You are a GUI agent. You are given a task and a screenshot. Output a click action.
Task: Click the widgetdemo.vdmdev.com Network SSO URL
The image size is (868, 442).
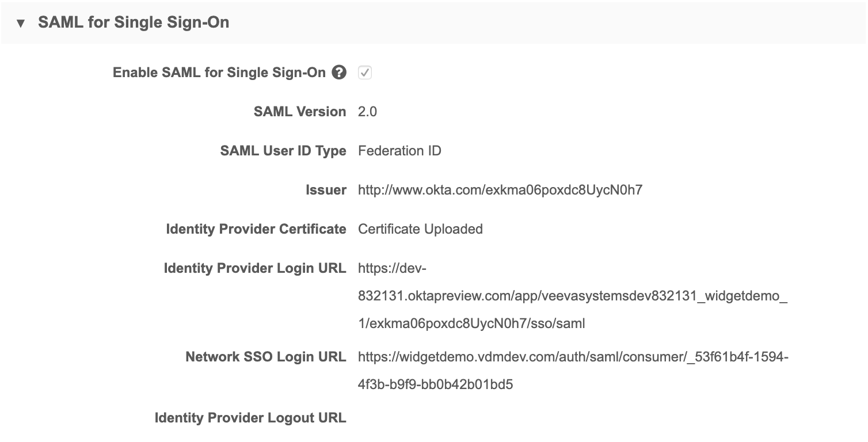572,357
